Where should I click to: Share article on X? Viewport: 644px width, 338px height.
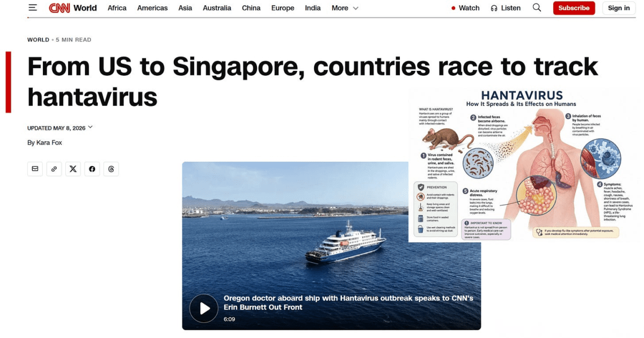pos(73,169)
